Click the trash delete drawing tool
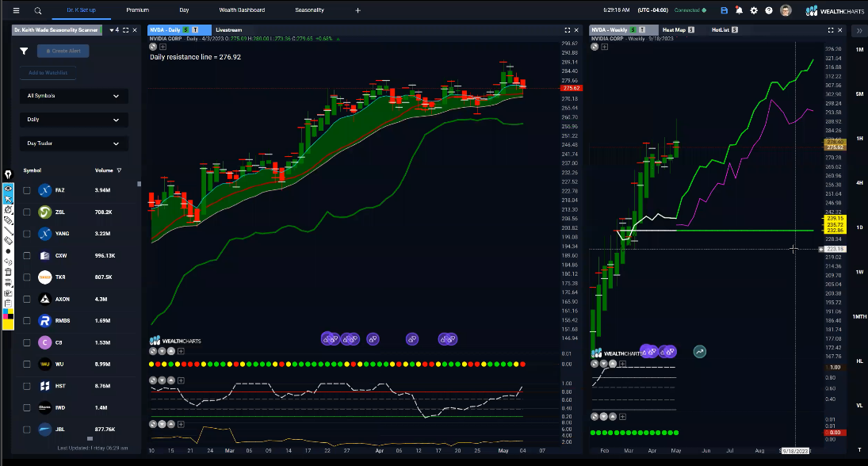This screenshot has width=868, height=466. 8,273
